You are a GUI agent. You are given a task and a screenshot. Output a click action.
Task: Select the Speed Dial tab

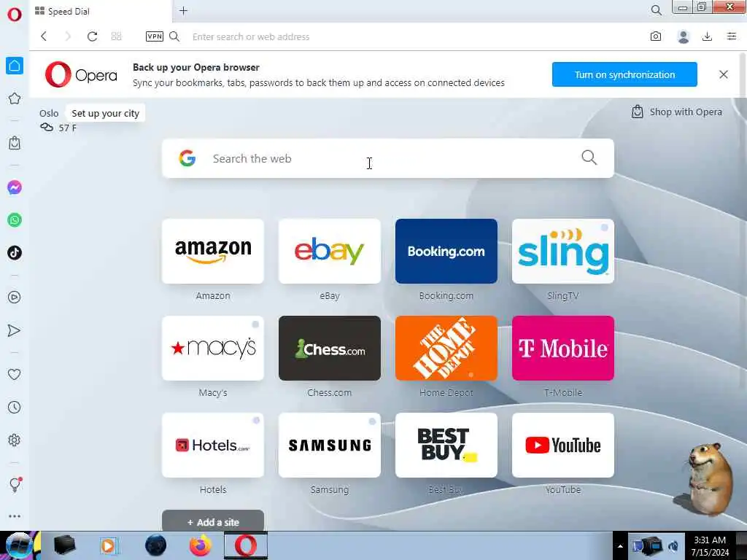pos(100,12)
